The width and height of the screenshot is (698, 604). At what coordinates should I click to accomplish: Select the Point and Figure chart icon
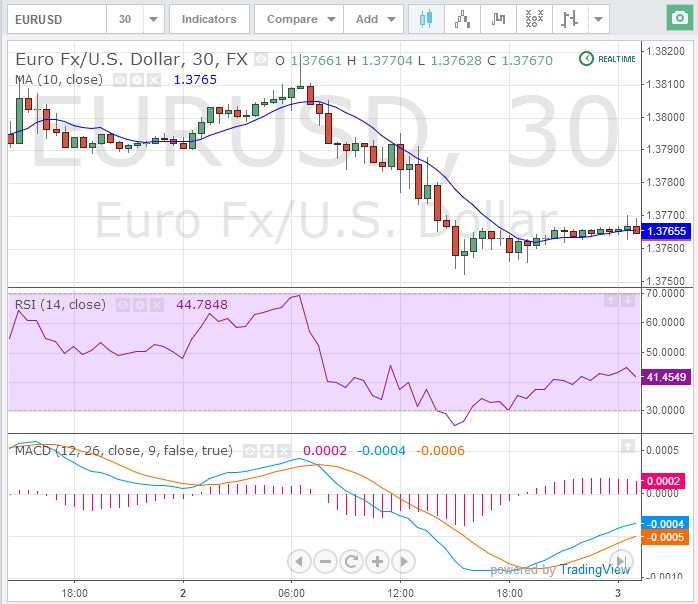[x=534, y=19]
